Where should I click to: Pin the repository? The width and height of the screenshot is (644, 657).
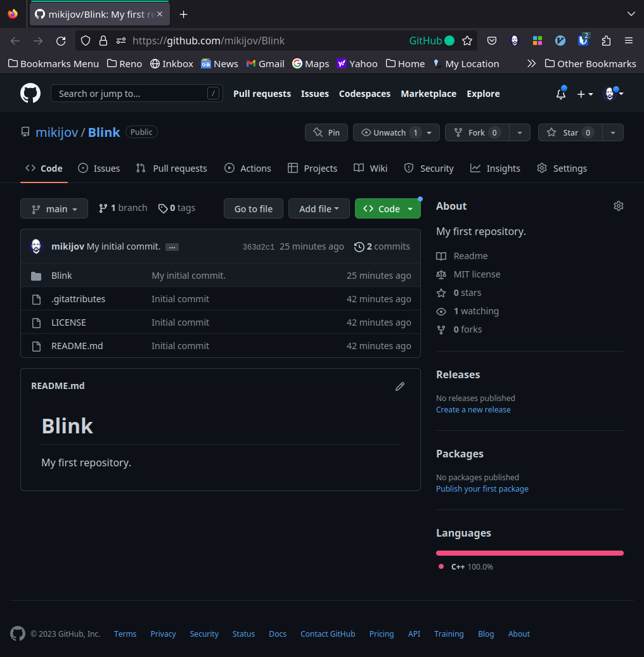[326, 133]
